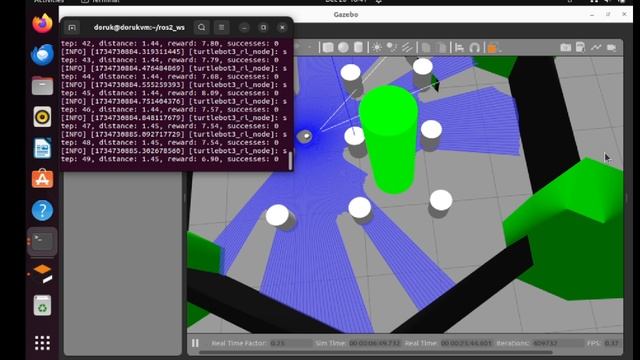Screen dimensions: 640x360
Task: Select the TurtleBot robot in the scene
Action: (x=304, y=136)
